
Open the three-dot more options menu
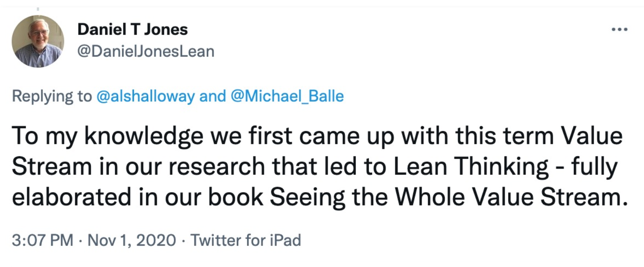point(620,30)
